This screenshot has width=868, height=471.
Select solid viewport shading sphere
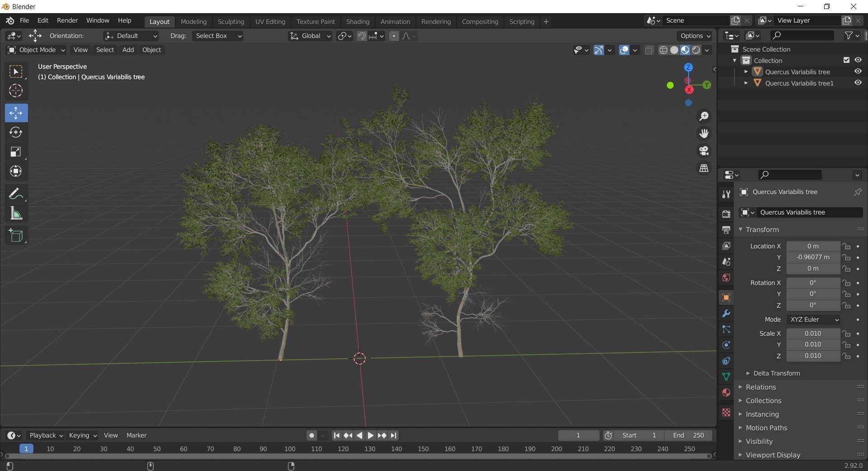pos(674,50)
